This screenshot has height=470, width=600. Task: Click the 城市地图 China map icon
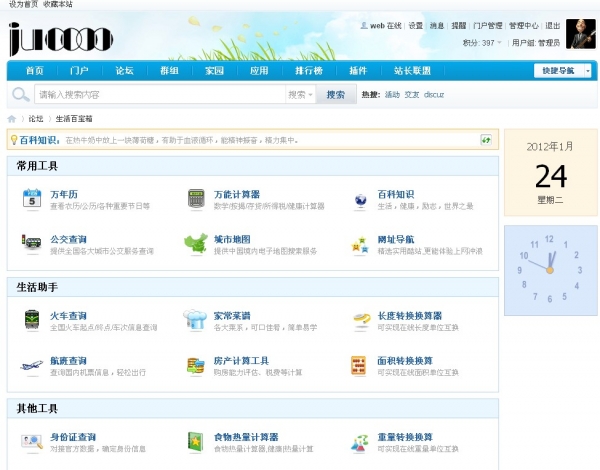pyautogui.click(x=196, y=243)
